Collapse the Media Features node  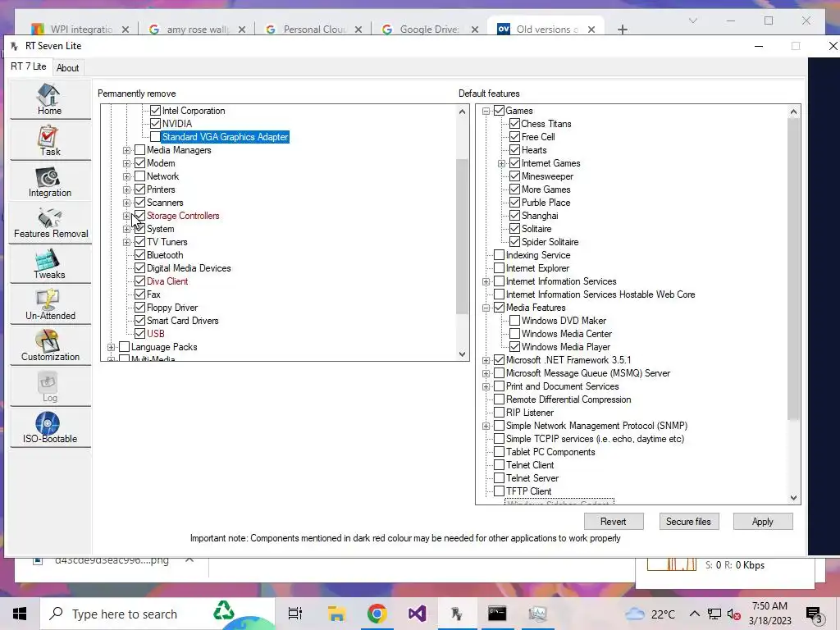click(x=486, y=308)
